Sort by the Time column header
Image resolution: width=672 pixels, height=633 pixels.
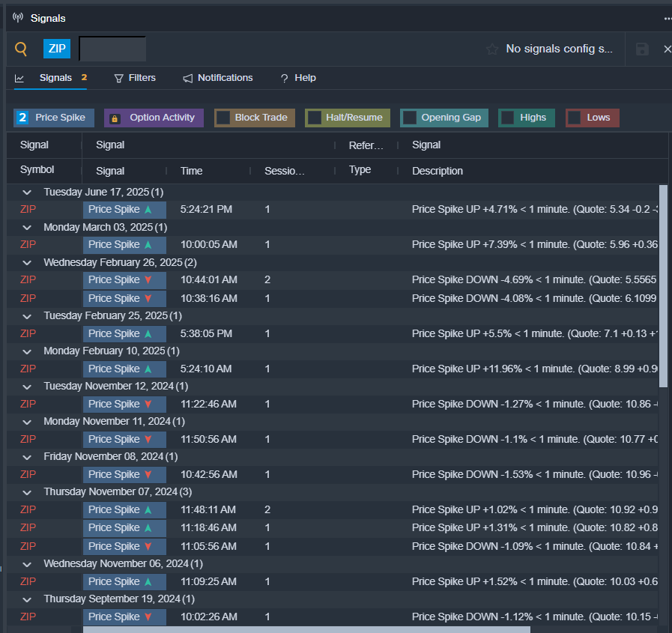(191, 171)
